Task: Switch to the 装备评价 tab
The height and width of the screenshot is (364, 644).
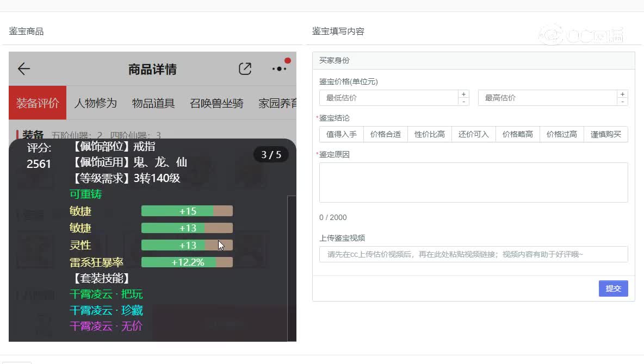Action: (x=38, y=103)
